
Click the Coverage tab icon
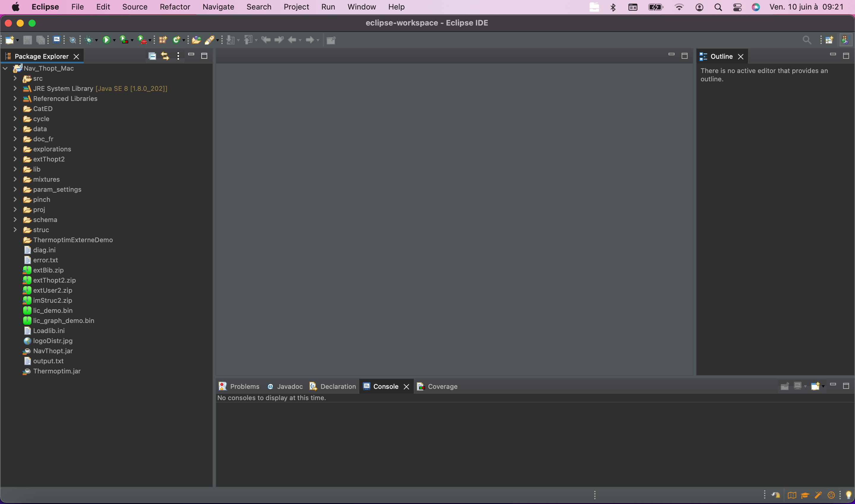(420, 386)
